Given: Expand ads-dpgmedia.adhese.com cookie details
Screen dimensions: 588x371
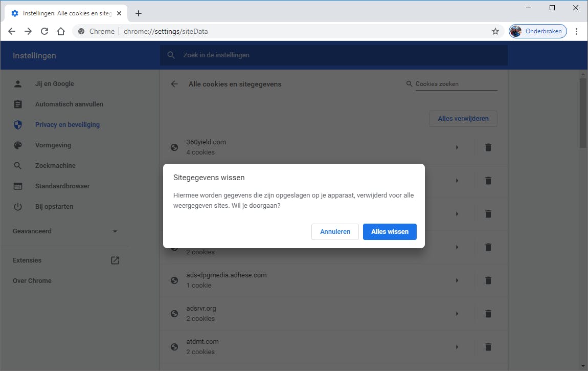Looking at the screenshot, I should pyautogui.click(x=457, y=280).
